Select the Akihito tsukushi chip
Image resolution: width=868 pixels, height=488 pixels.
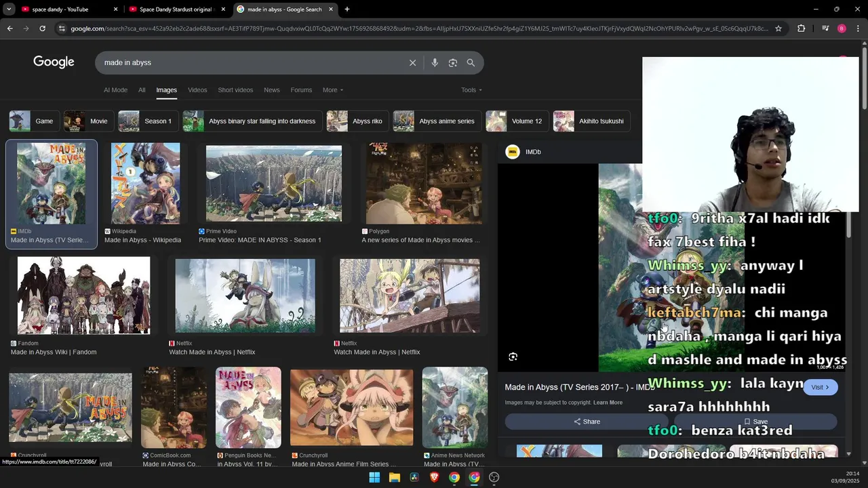point(591,121)
